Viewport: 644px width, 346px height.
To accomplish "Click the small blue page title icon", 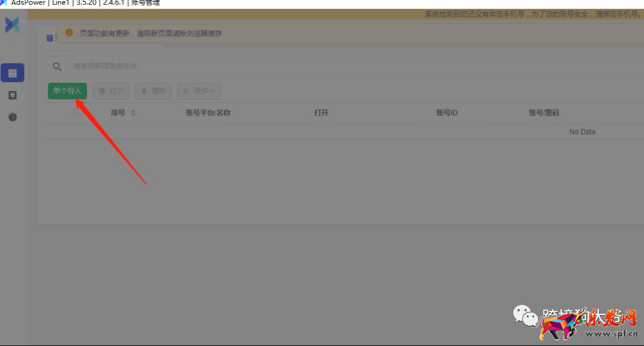I will 50,38.
